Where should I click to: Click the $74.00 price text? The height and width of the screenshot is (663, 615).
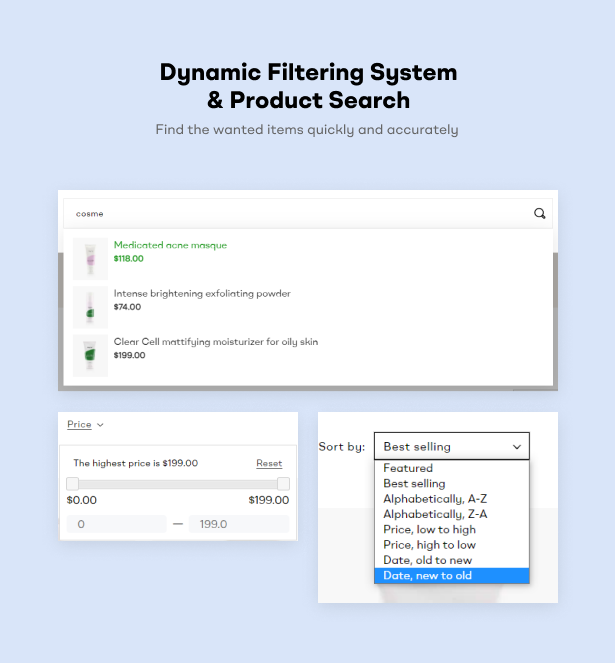point(127,307)
